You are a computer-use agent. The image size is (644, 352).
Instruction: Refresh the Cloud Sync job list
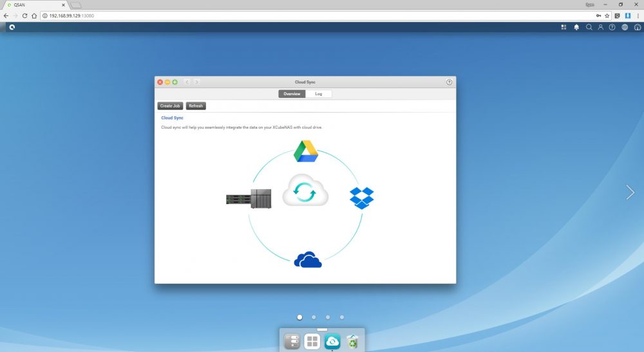coord(196,106)
